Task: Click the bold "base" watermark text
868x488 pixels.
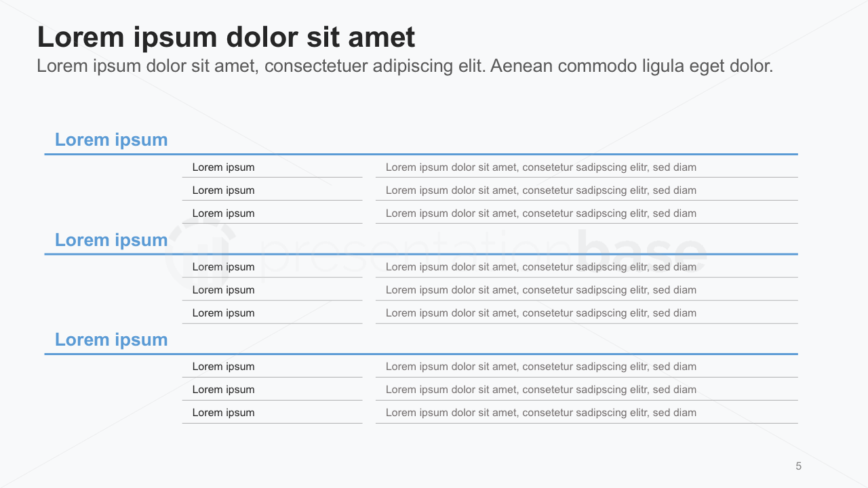Action: coord(641,252)
